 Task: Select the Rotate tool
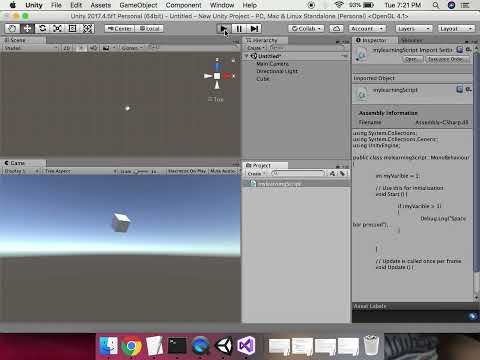42,29
